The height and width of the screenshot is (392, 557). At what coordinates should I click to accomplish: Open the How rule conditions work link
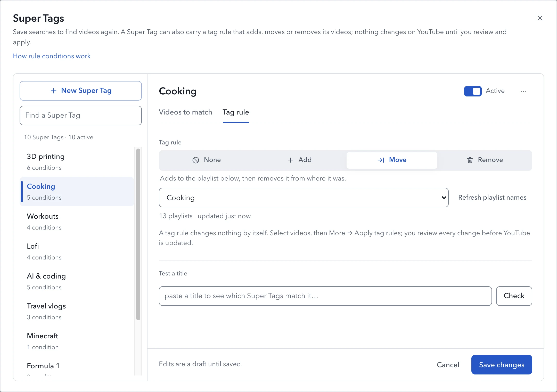pyautogui.click(x=52, y=56)
